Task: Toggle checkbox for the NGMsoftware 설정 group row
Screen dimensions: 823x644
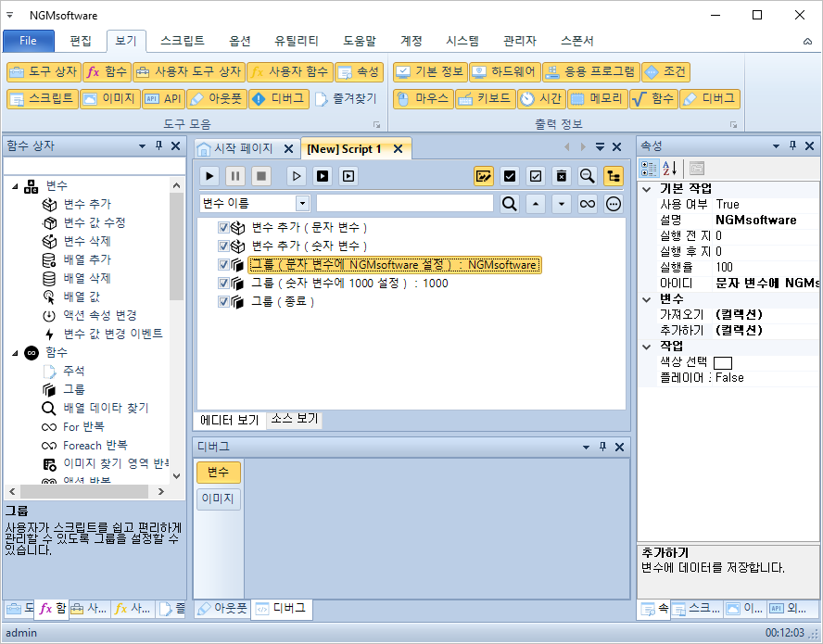Action: pyautogui.click(x=223, y=264)
